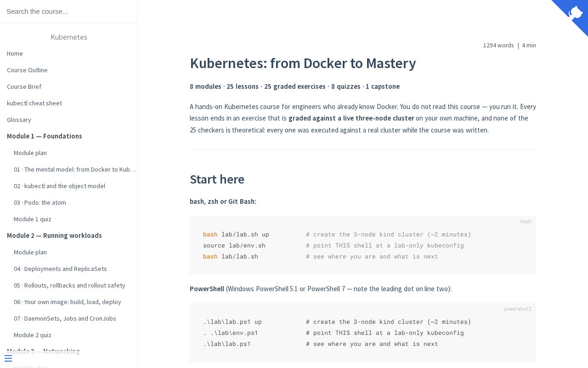The height and width of the screenshot is (368, 588).
Task: Open lesson 03 Pods: the atom
Action: coord(40,202)
